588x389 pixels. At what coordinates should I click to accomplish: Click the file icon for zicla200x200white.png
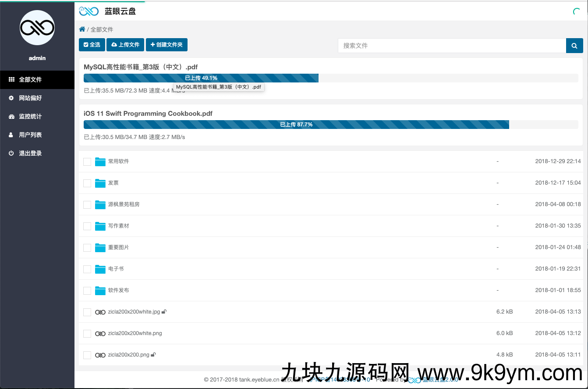[x=100, y=334]
